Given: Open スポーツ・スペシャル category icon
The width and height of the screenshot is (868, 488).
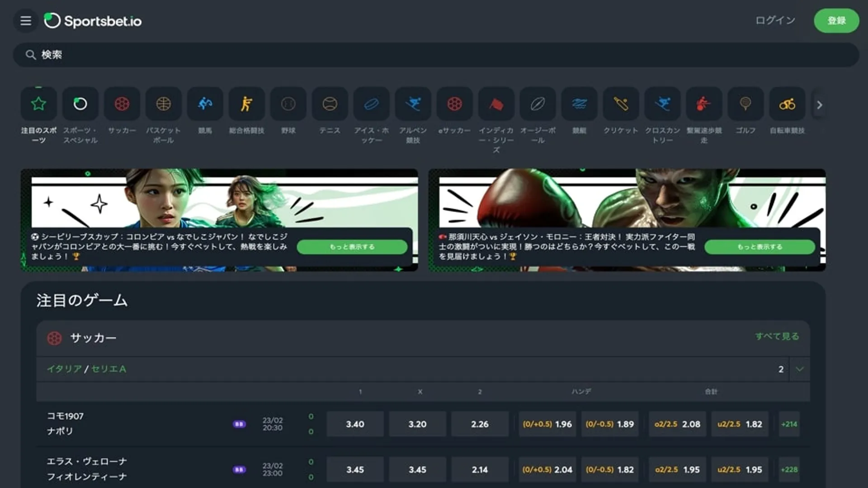Looking at the screenshot, I should [80, 104].
